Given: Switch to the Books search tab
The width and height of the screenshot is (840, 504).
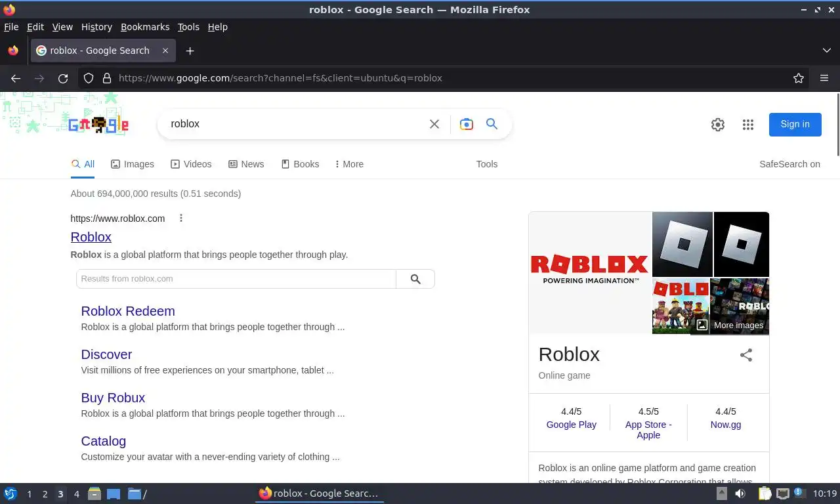Looking at the screenshot, I should (300, 164).
